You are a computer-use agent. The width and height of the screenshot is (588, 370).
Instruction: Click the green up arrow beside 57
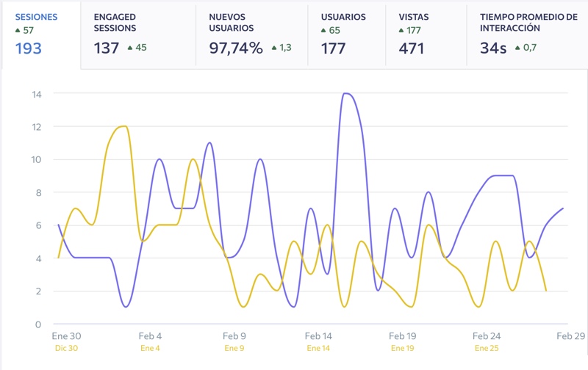[18, 30]
